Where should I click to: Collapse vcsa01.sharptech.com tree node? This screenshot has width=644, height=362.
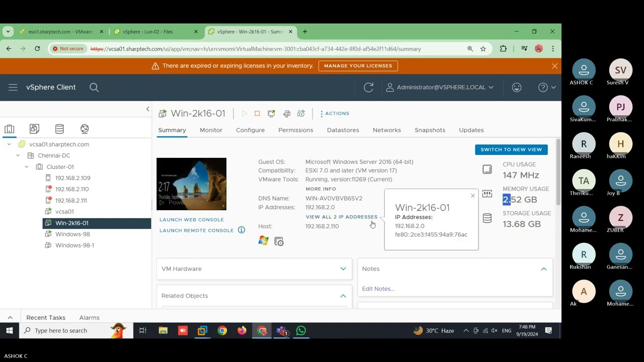pos(9,144)
